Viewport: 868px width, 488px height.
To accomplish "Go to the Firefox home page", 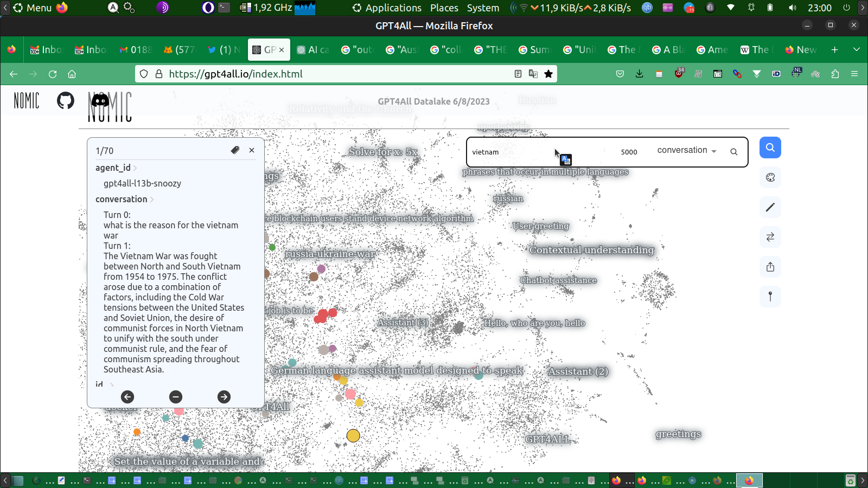I will pyautogui.click(x=72, y=74).
